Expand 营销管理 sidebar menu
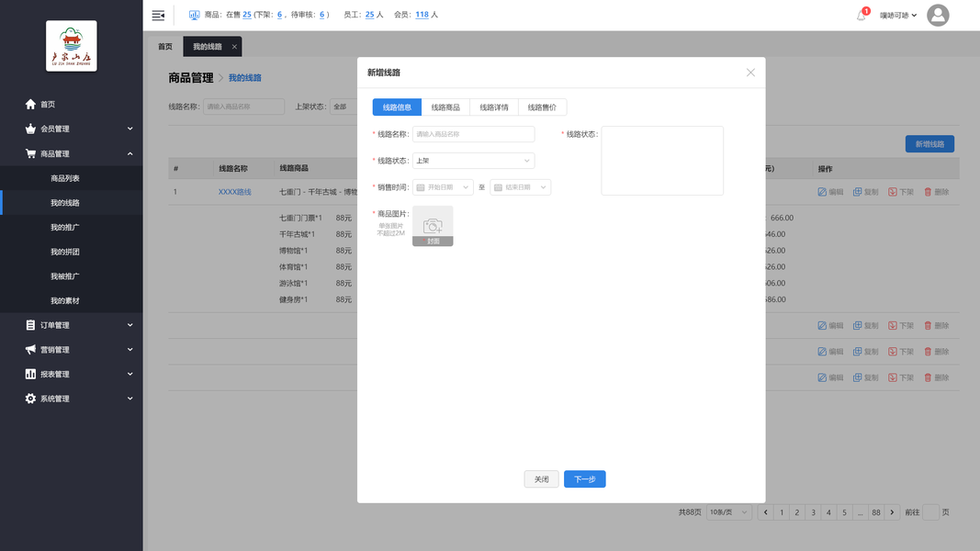This screenshot has height=551, width=980. coord(72,350)
